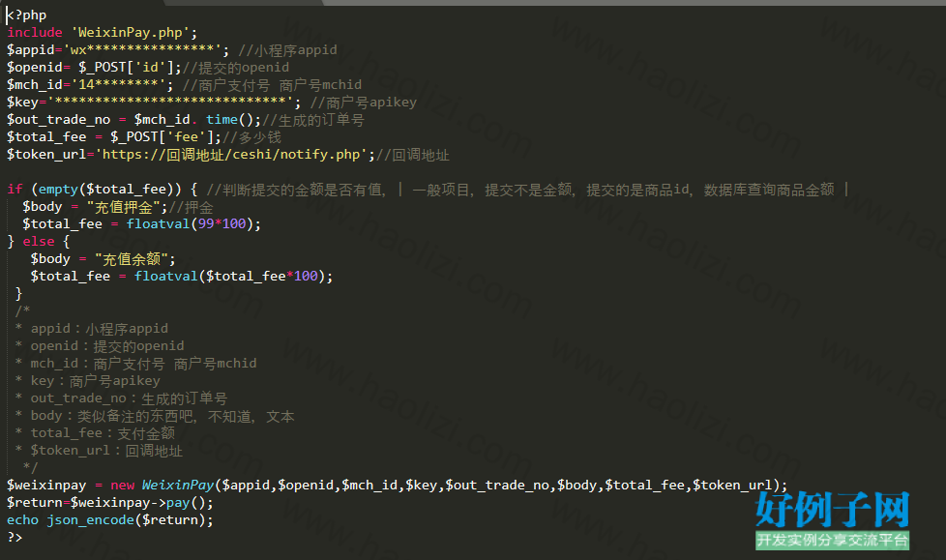This screenshot has width=946, height=560.
Task: Click the '* openid：提交的openid' comment line
Action: [x=100, y=346]
